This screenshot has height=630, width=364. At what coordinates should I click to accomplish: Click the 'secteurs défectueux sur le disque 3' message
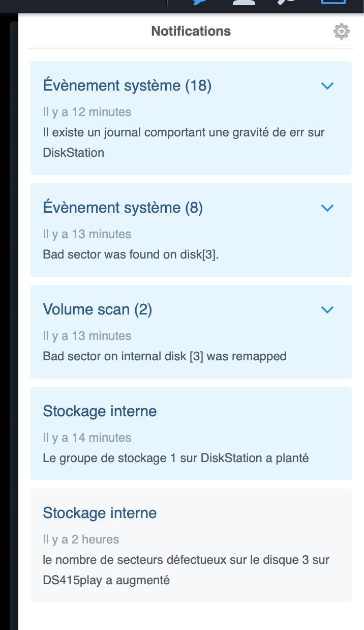pos(186,570)
